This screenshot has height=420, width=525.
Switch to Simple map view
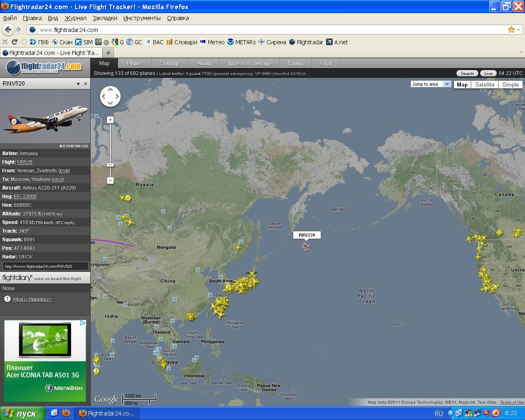[511, 84]
